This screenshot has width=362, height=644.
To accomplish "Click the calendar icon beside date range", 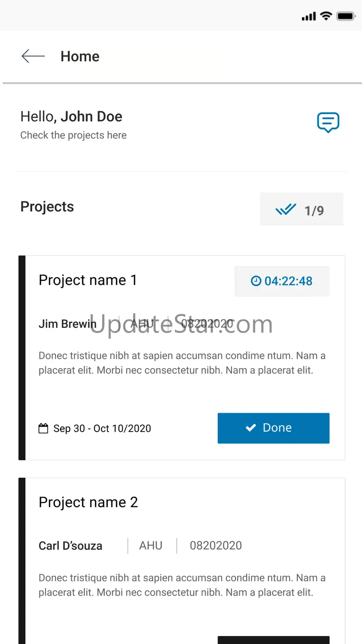I will click(x=43, y=428).
